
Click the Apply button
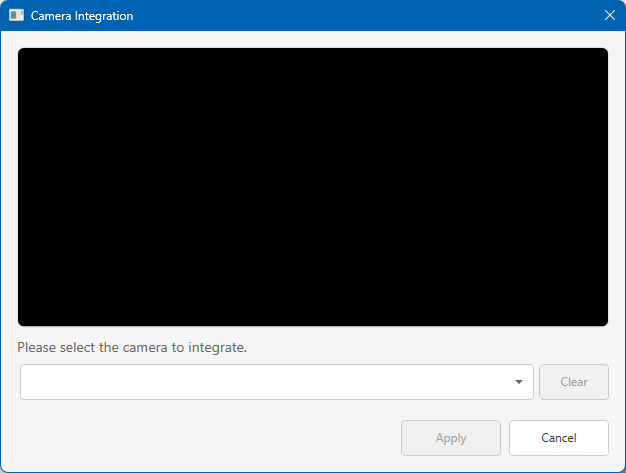tap(451, 438)
